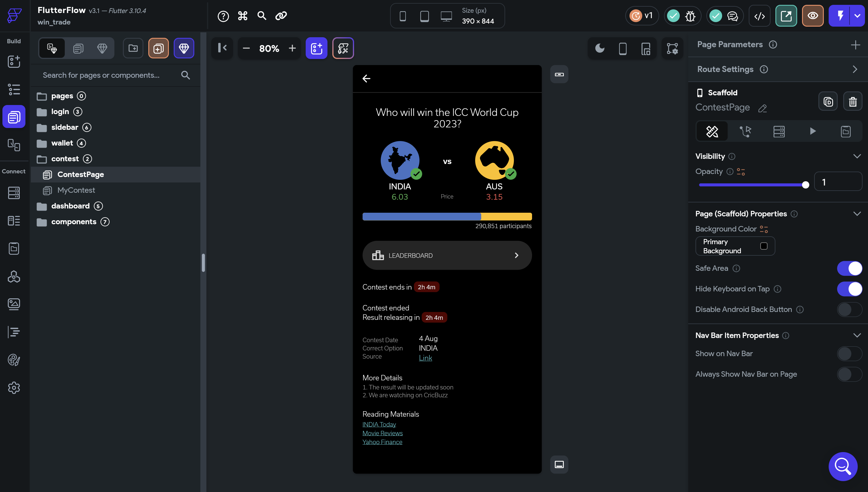The image size is (868, 492).
Task: Open the Widget Palette in left nav
Action: (14, 61)
